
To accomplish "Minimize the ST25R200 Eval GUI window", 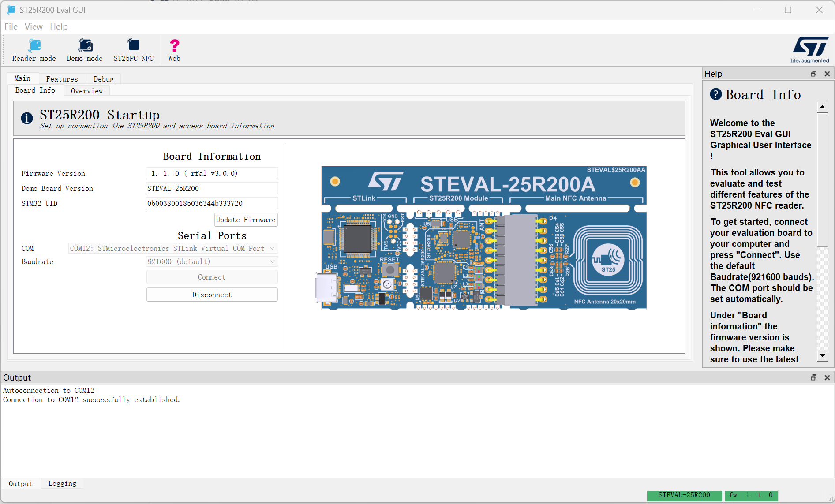I will click(757, 10).
